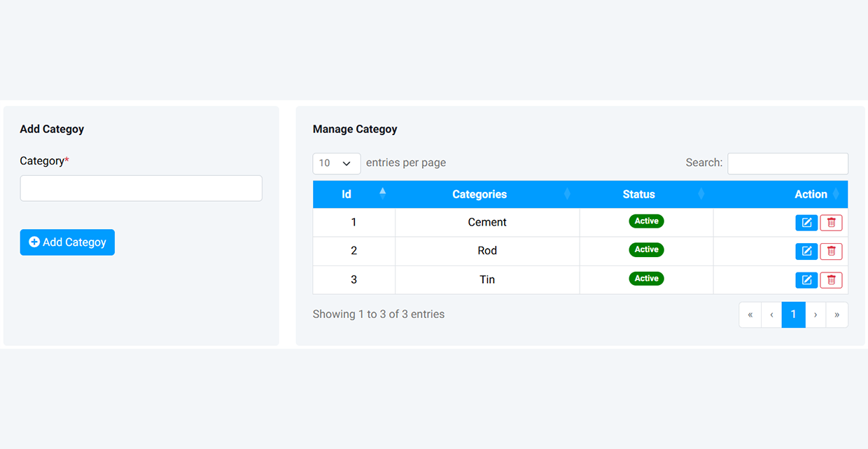Open the entries per page dropdown
Image resolution: width=868 pixels, height=449 pixels.
pos(337,163)
